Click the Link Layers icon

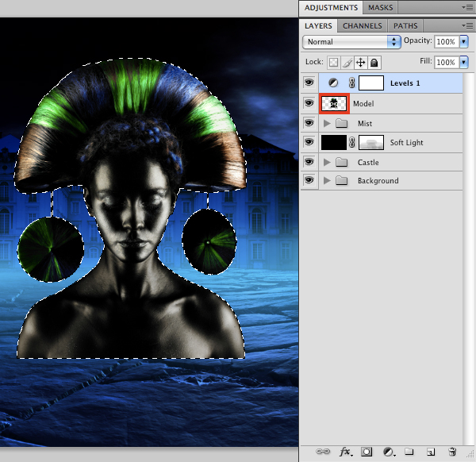pos(323,452)
